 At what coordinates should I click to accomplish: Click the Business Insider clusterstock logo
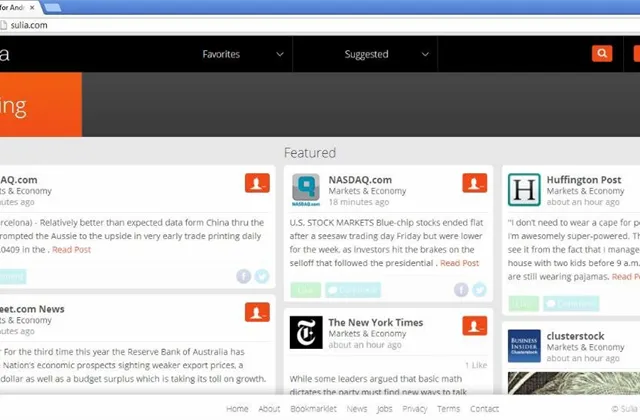[524, 346]
